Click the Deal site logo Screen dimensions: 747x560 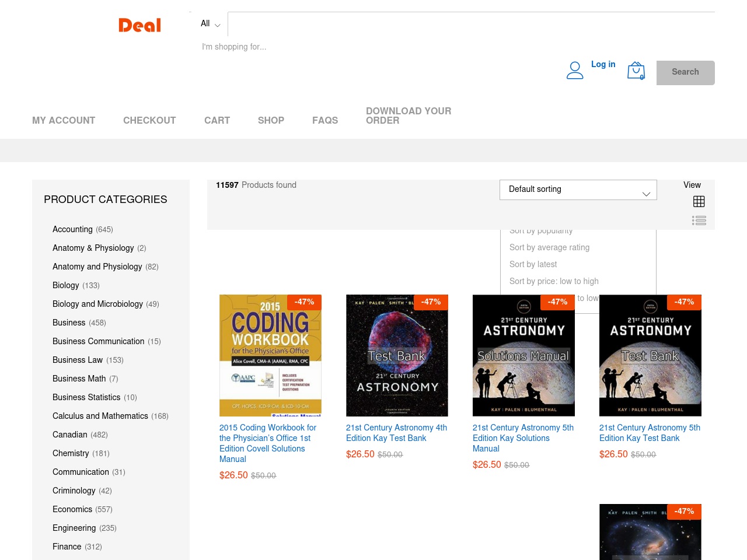point(139,25)
